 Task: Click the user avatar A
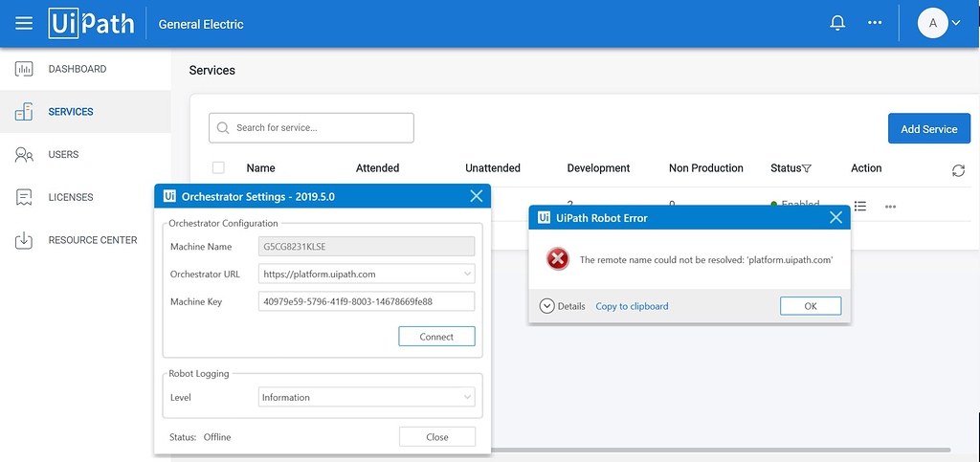click(933, 23)
